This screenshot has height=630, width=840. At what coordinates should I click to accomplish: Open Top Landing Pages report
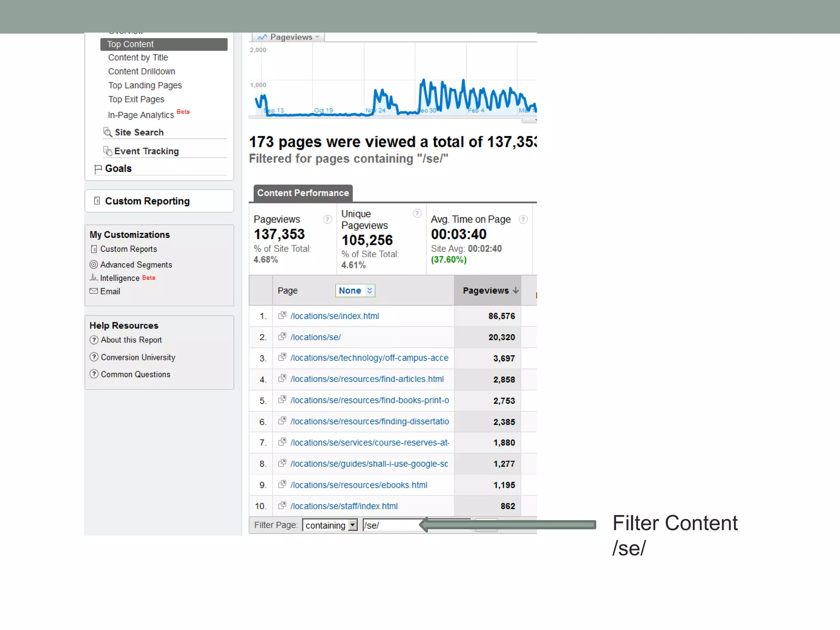click(x=145, y=85)
